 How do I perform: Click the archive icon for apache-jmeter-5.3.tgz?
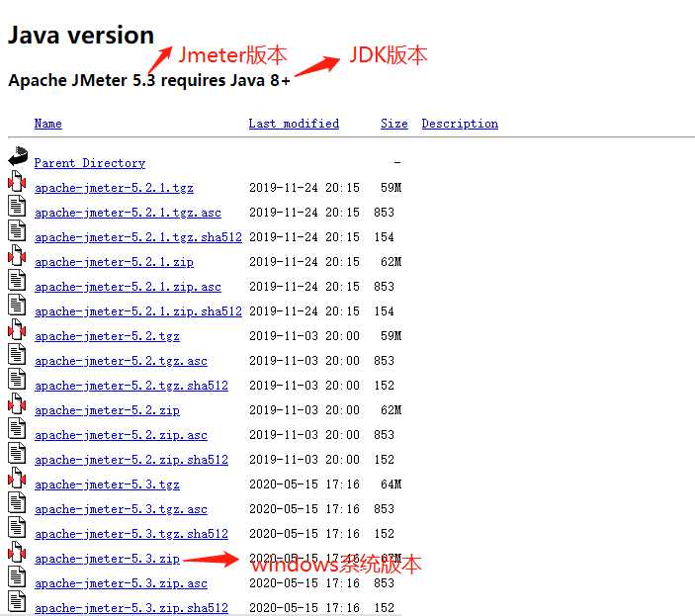[x=17, y=479]
